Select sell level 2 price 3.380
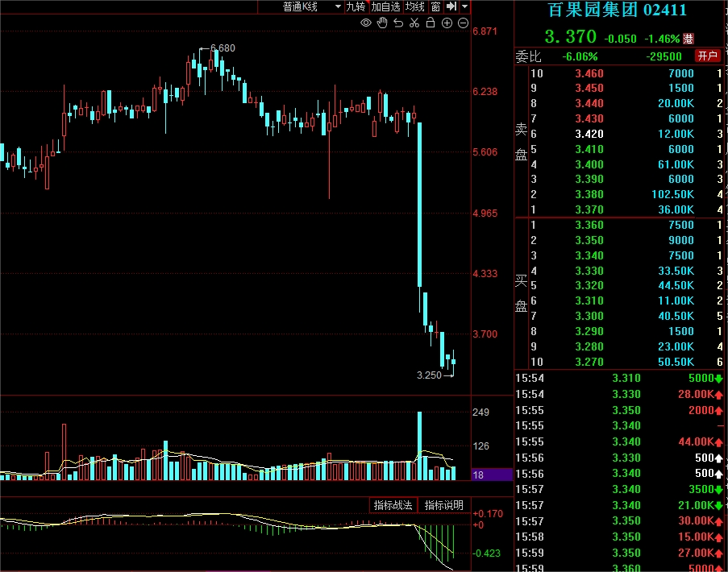 [x=589, y=194]
